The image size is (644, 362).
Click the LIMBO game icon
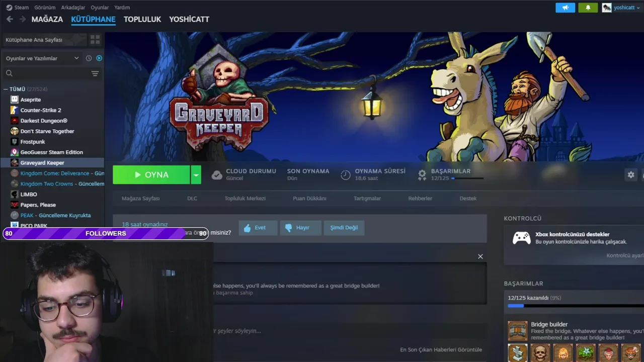(15, 195)
